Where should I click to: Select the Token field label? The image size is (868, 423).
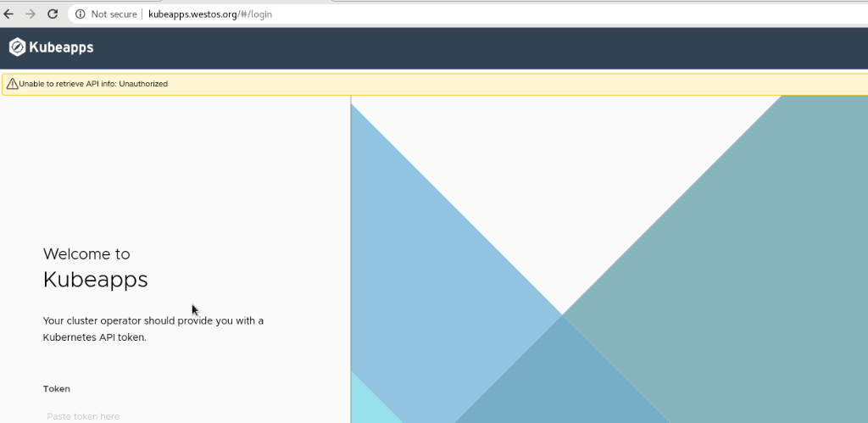tap(57, 389)
